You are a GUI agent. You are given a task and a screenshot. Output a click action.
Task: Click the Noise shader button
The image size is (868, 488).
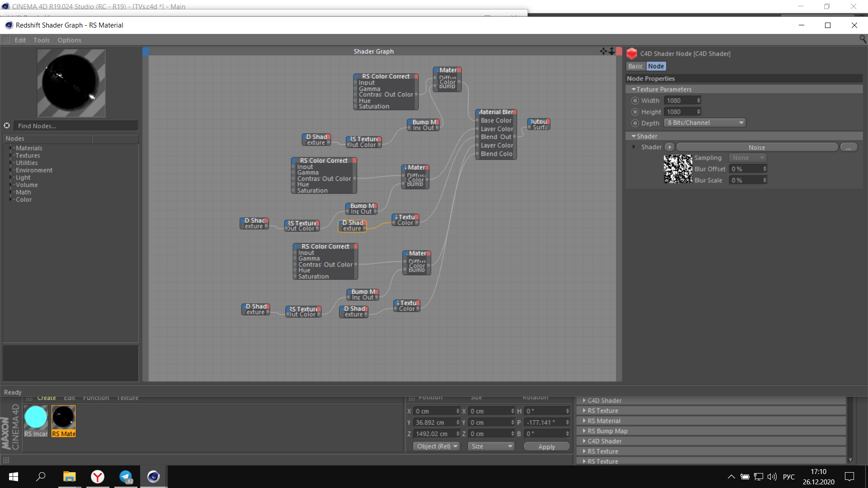(x=757, y=147)
